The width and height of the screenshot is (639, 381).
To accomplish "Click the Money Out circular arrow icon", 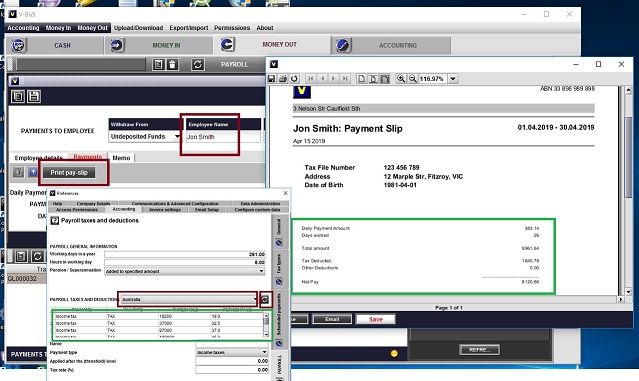I will pyautogui.click(x=227, y=44).
